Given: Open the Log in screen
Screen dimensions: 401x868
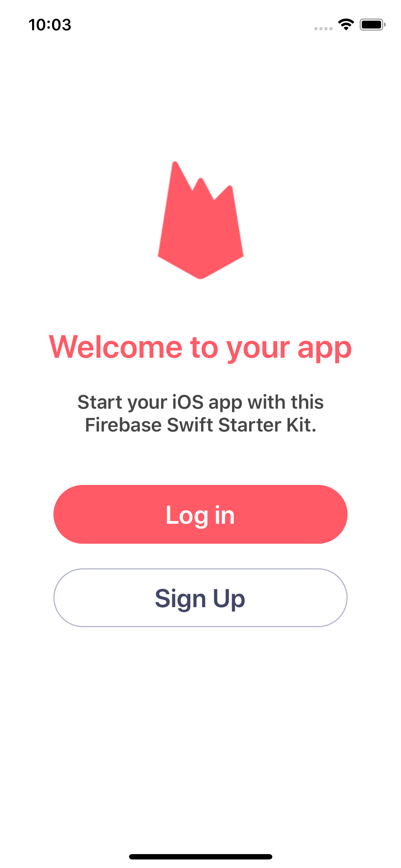Looking at the screenshot, I should click(200, 514).
